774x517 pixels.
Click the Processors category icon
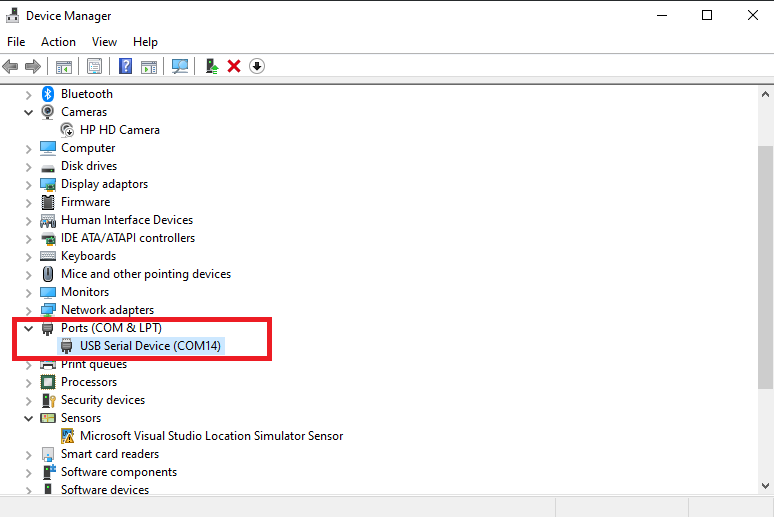(48, 382)
